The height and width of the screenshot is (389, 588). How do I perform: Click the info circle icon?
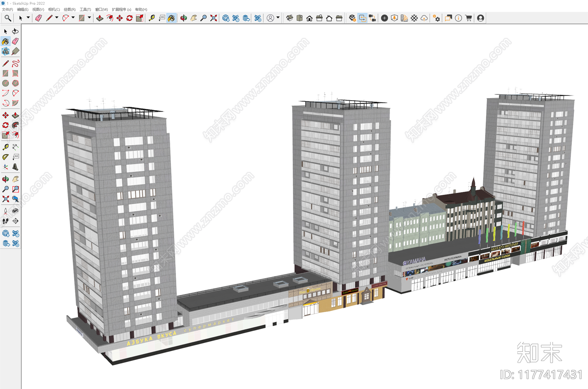[458, 18]
